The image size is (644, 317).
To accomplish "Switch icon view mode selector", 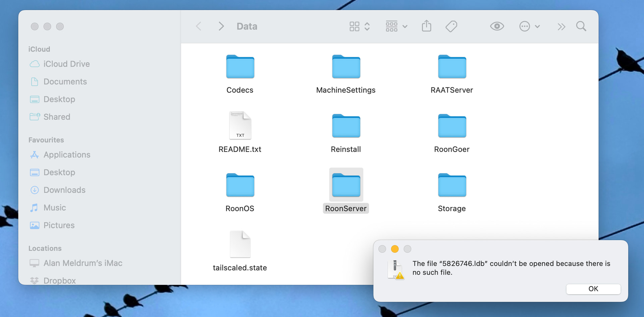I will pyautogui.click(x=359, y=26).
